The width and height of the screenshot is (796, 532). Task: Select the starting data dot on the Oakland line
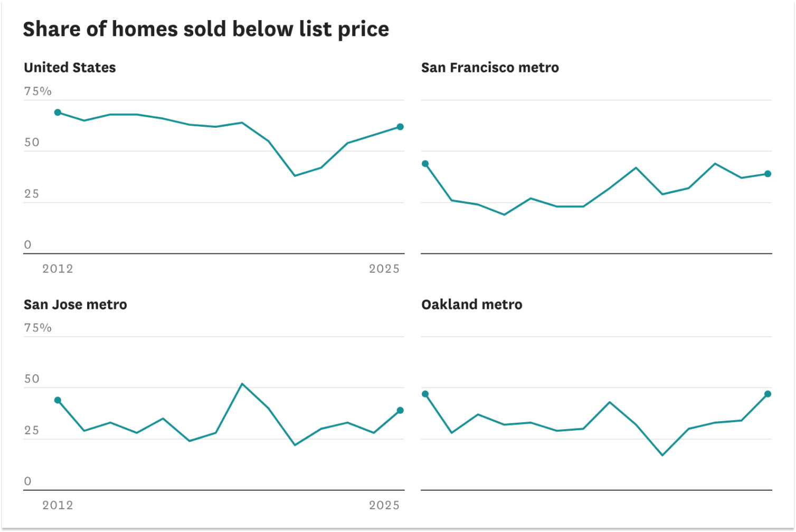tap(425, 394)
